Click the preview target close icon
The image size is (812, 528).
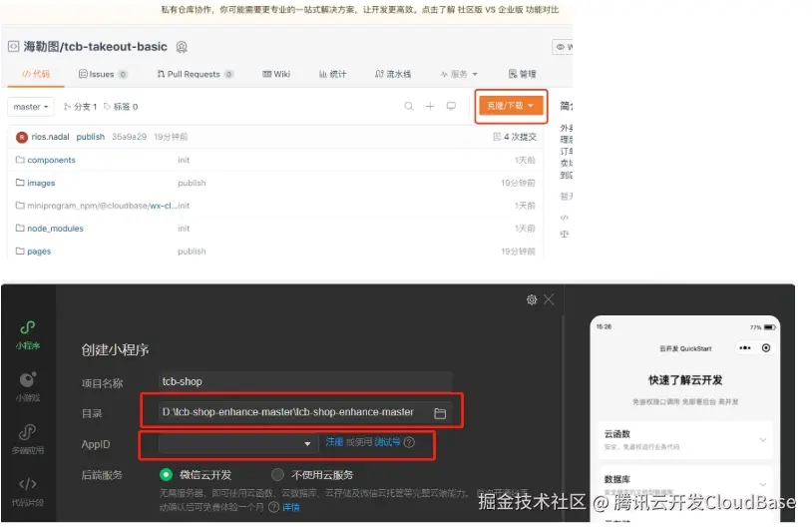tap(766, 347)
